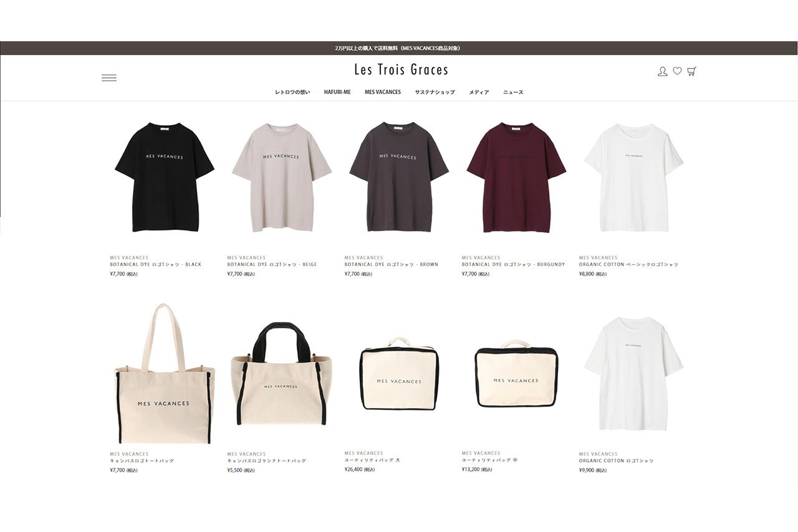
Task: Open the ユーティリティバッグ 大 product link
Action: (x=372, y=460)
